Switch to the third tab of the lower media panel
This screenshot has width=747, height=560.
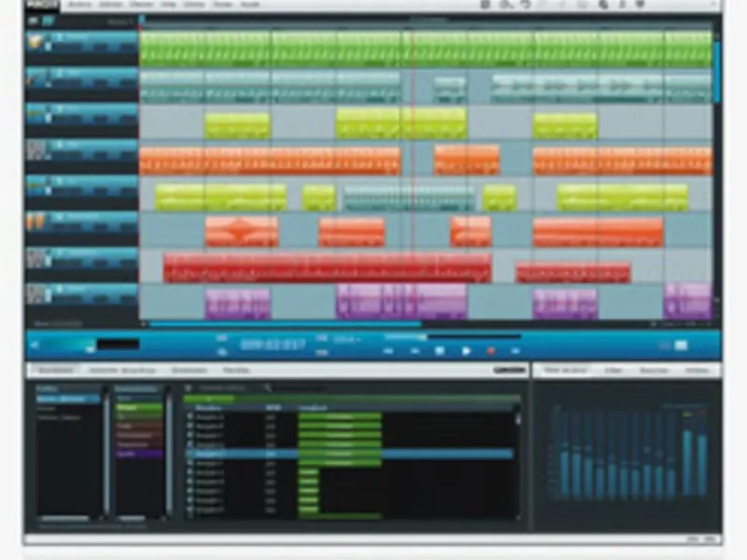pos(190,370)
